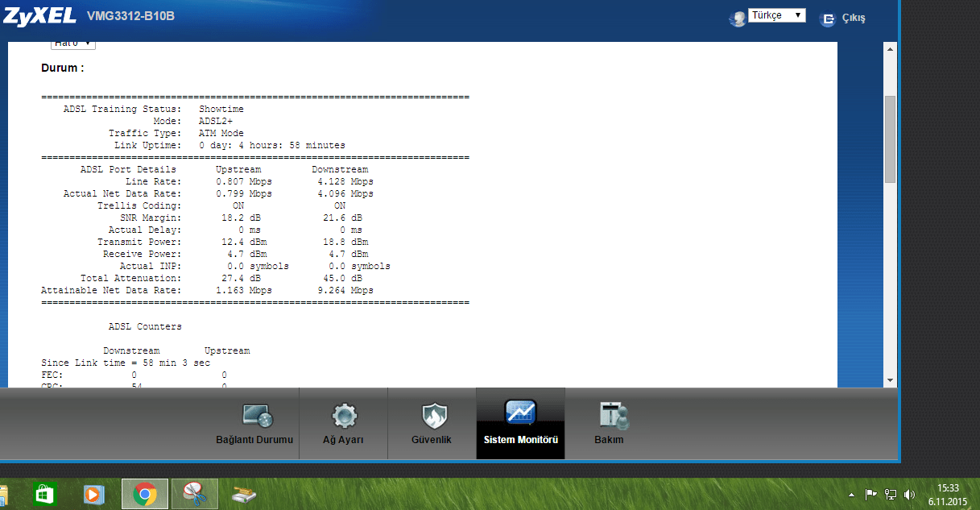The image size is (980, 510).
Task: Click the Çıkış logout link
Action: pyautogui.click(x=854, y=19)
